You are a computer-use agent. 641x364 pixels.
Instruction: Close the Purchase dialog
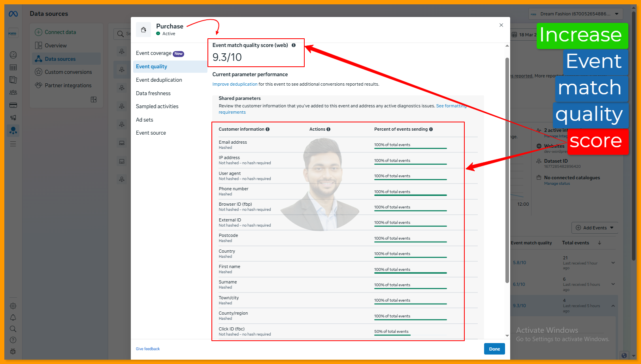pyautogui.click(x=501, y=25)
